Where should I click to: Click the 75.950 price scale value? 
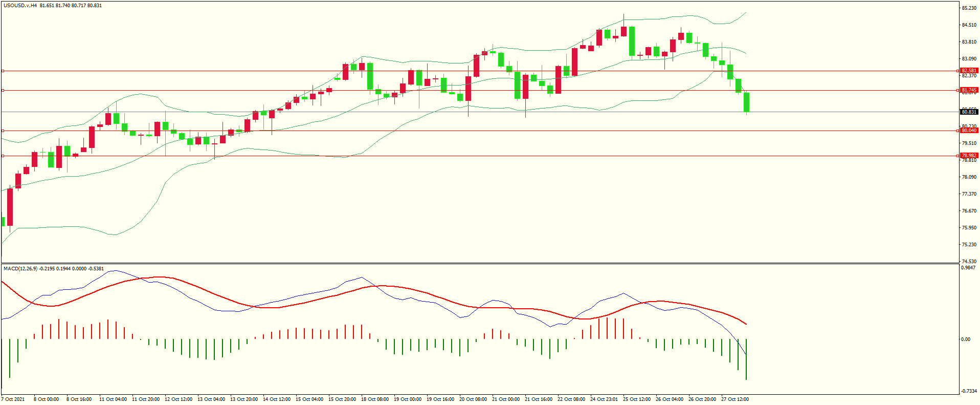969,228
